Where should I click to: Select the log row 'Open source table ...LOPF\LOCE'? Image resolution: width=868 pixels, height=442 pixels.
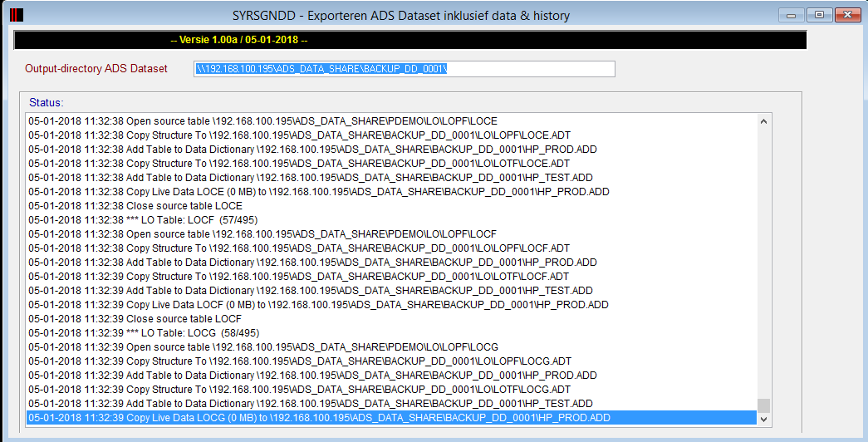pos(391,120)
